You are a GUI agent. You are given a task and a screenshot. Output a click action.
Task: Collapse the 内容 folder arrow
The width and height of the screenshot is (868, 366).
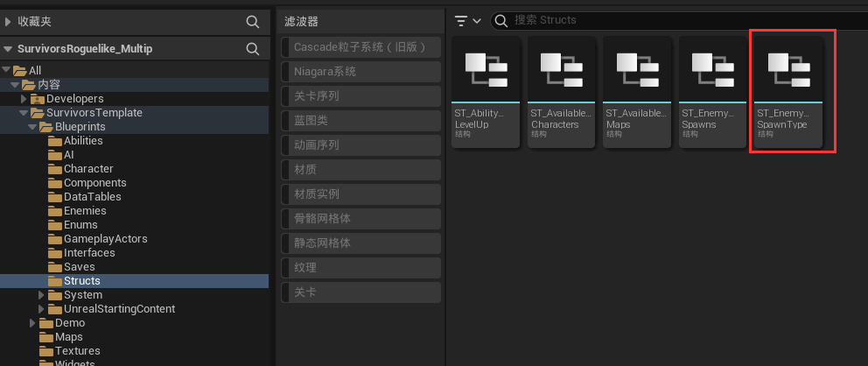coord(15,85)
